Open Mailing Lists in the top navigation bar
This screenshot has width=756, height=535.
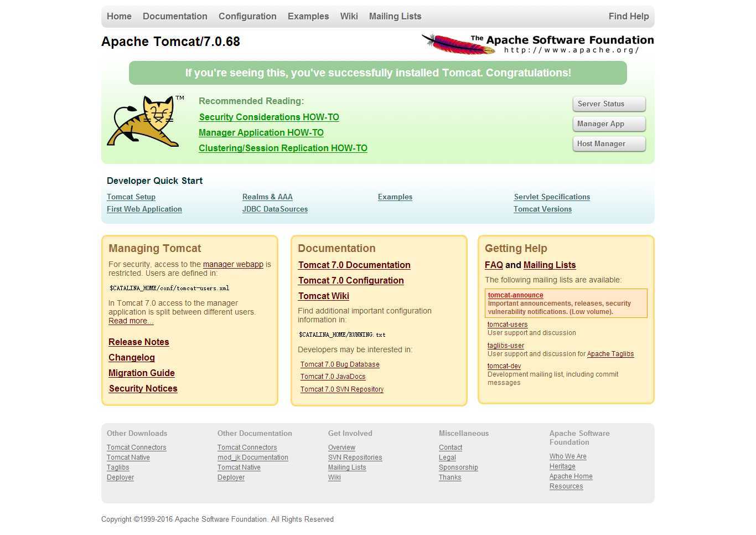(x=395, y=17)
